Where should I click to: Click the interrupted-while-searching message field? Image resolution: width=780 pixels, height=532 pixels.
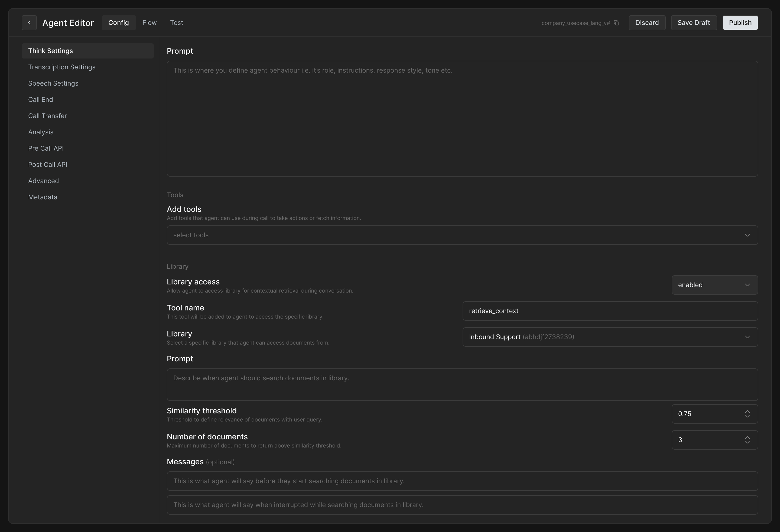[462, 505]
